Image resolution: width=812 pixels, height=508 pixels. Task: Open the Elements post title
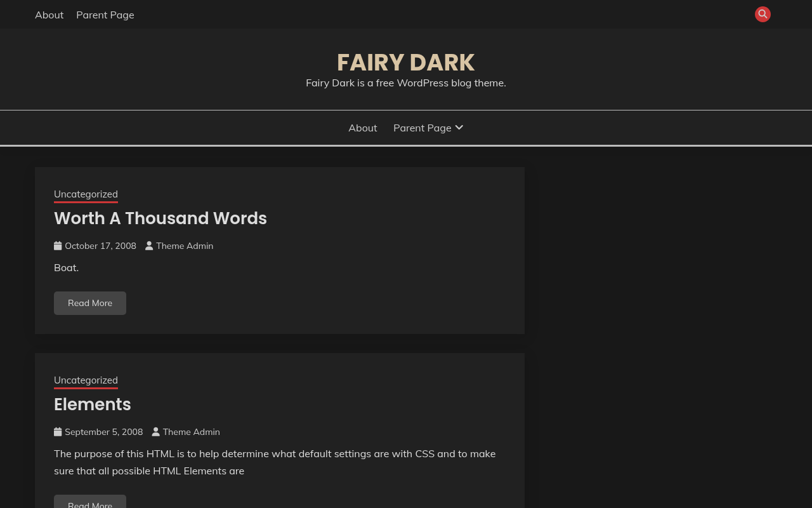pyautogui.click(x=93, y=404)
